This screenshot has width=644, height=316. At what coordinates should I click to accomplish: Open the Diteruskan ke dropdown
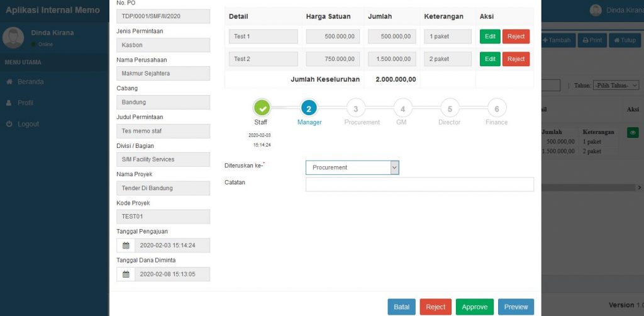352,167
